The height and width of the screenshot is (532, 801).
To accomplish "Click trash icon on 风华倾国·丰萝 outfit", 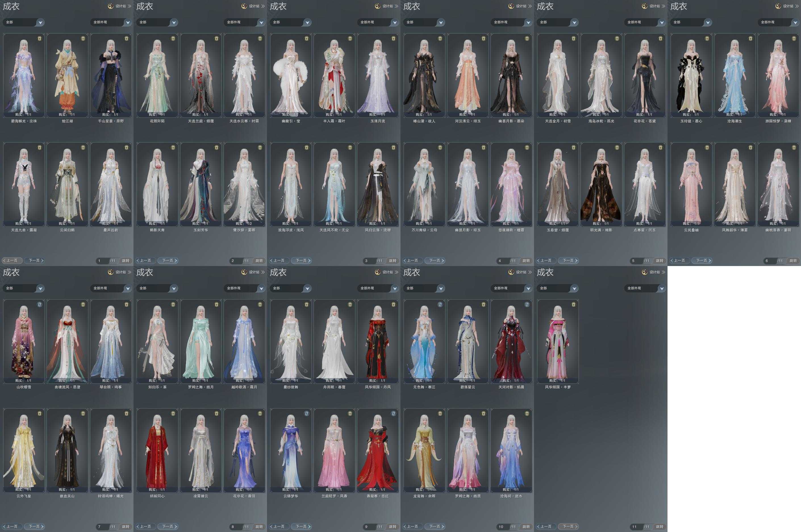I will click(x=573, y=305).
